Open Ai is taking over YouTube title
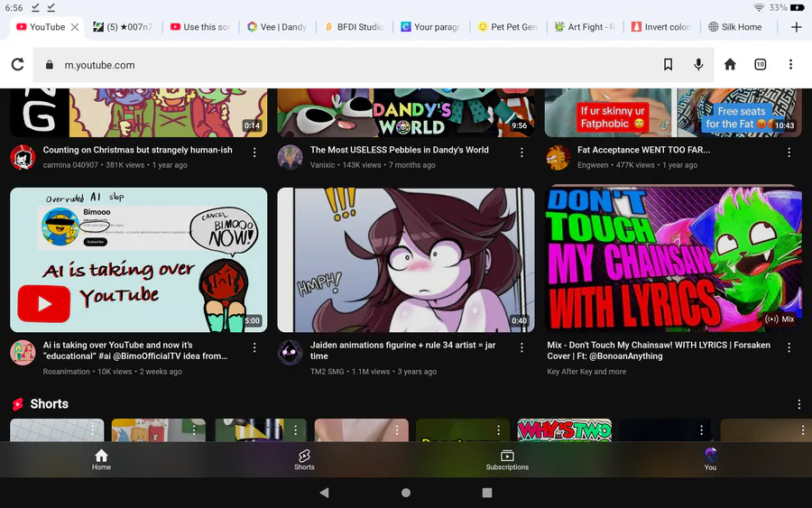Viewport: 812px width, 508px height. point(135,351)
